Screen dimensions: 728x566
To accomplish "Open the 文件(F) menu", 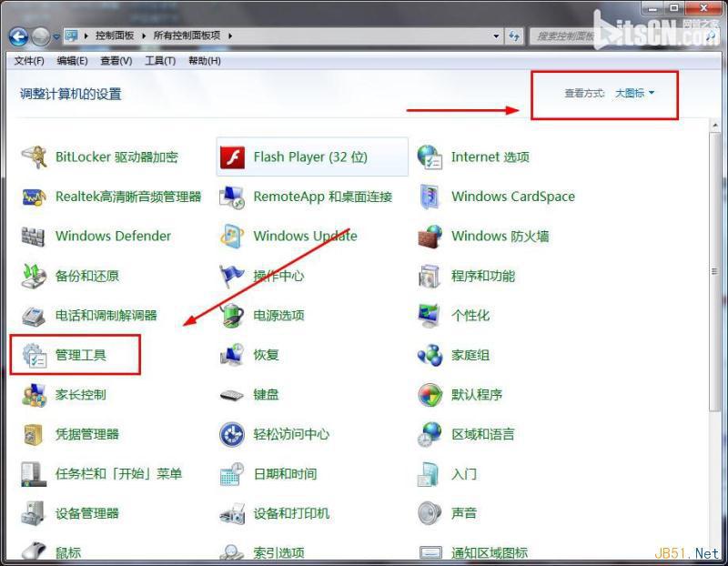I will coord(29,61).
